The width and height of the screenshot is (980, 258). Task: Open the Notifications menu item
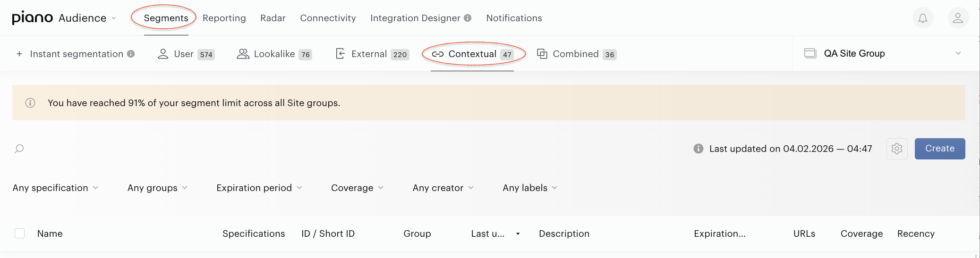[514, 18]
